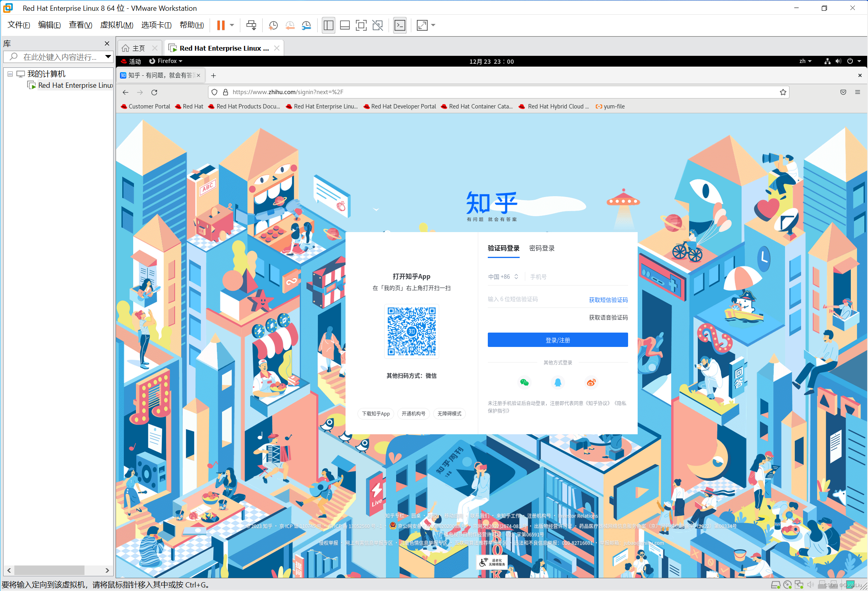Screen dimensions: 868x591
Task: Open the yum-file bookmark
Action: pos(610,106)
